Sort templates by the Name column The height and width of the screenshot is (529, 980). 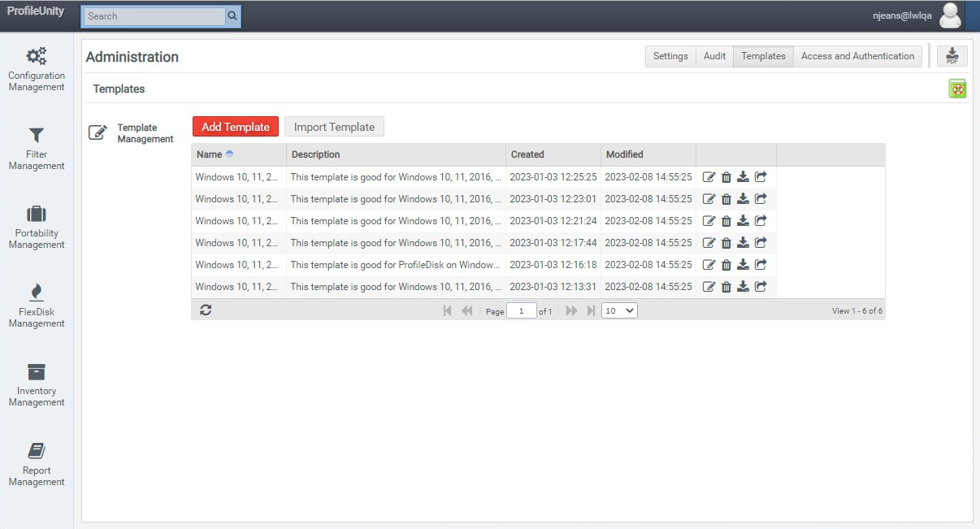210,154
